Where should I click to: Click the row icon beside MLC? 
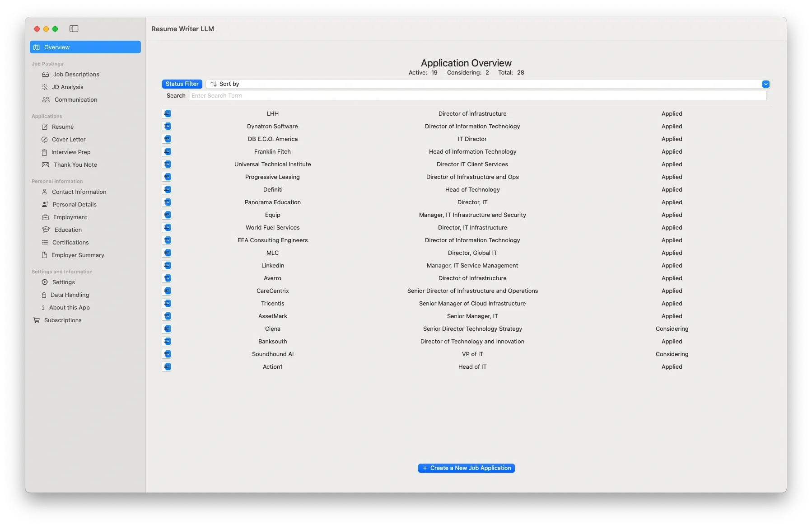167,253
